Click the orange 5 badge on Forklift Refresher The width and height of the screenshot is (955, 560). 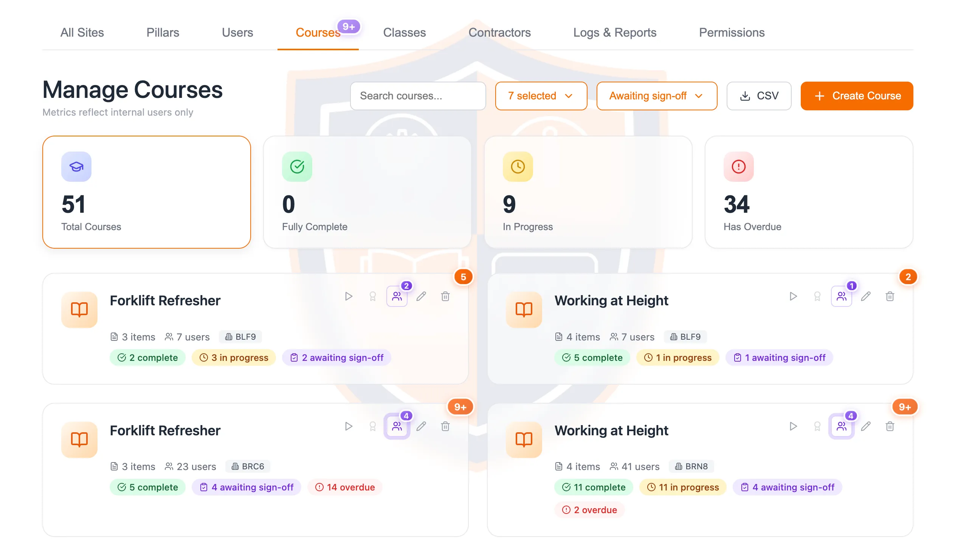click(x=464, y=277)
